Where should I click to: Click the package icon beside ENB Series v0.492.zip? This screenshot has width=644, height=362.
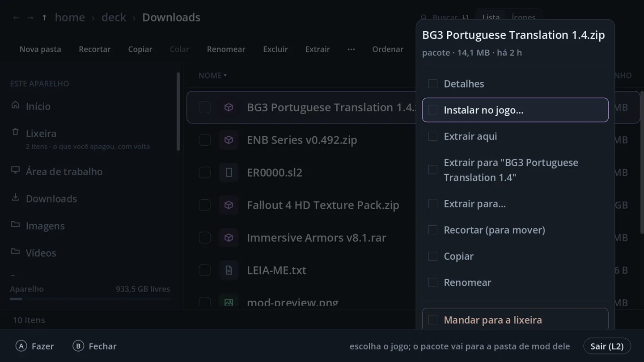[x=229, y=140]
